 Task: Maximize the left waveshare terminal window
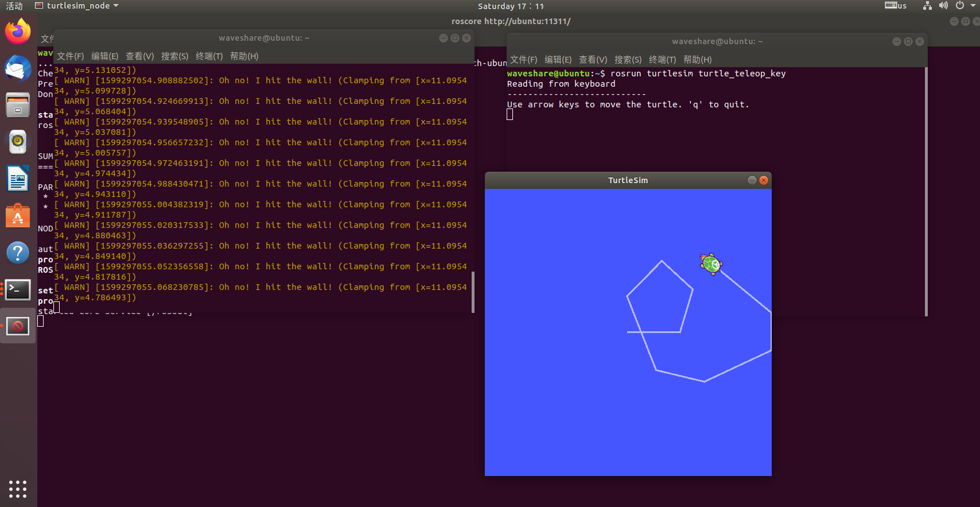click(x=455, y=38)
